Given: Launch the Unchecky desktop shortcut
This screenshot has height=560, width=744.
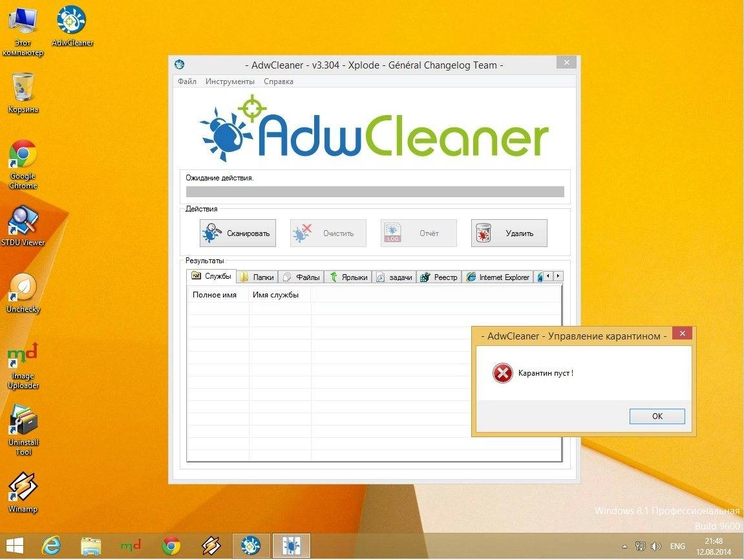Looking at the screenshot, I should click(23, 293).
